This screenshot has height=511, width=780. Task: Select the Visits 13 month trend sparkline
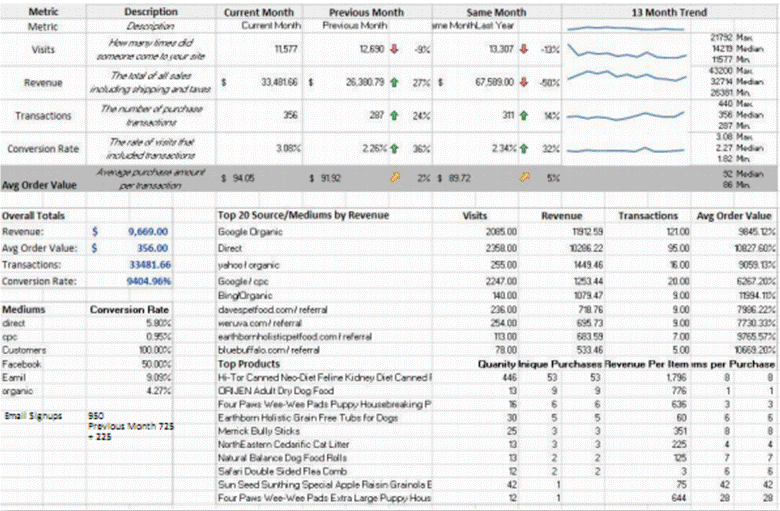(x=626, y=47)
